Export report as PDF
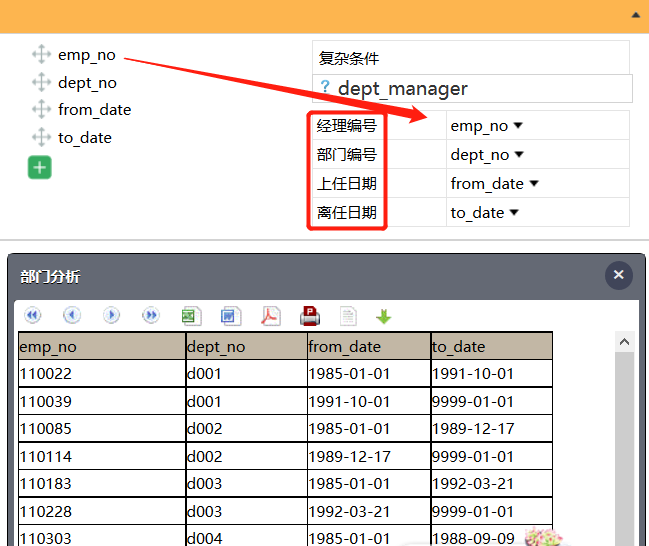The width and height of the screenshot is (649, 546). [271, 316]
